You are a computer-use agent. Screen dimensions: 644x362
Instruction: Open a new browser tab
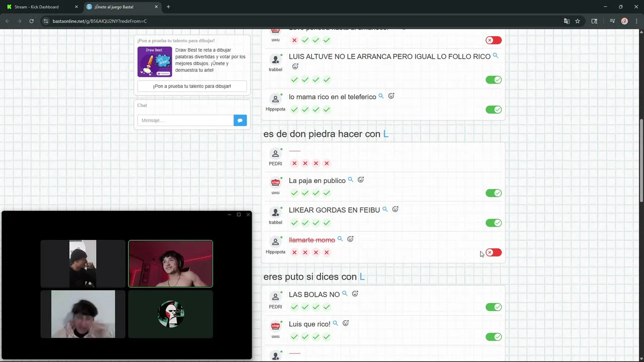168,7
